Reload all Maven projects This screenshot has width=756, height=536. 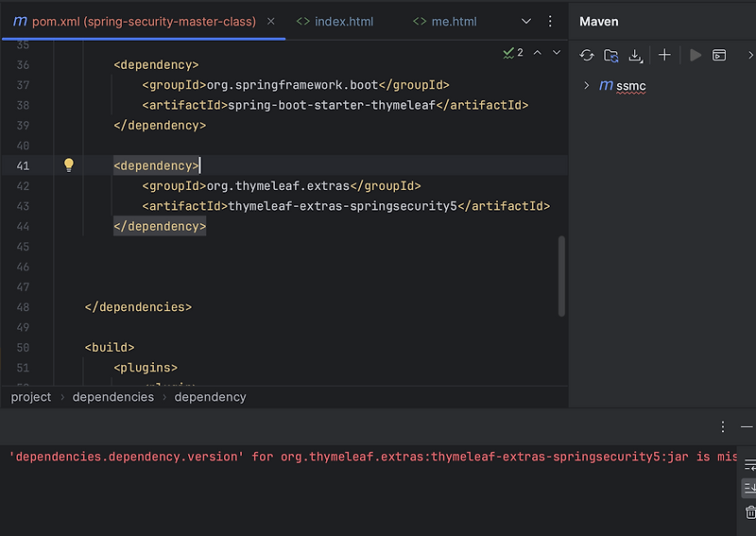coord(587,55)
